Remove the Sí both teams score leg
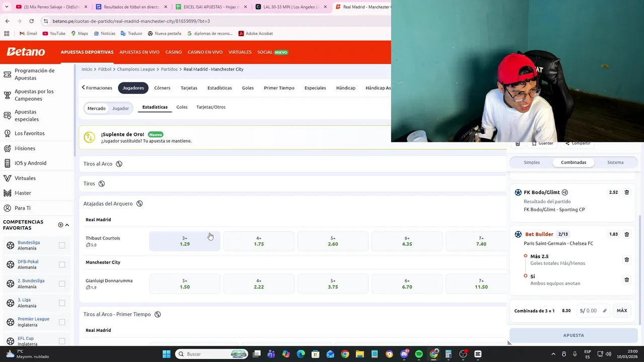Viewport: 644px width, 362px height. pos(626,280)
